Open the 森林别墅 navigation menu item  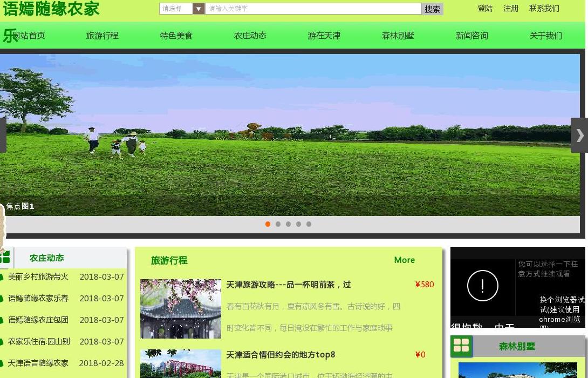click(x=398, y=36)
